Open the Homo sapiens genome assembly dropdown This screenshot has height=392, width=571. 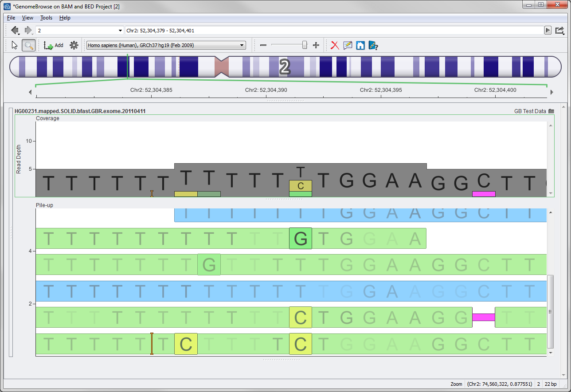pos(166,45)
